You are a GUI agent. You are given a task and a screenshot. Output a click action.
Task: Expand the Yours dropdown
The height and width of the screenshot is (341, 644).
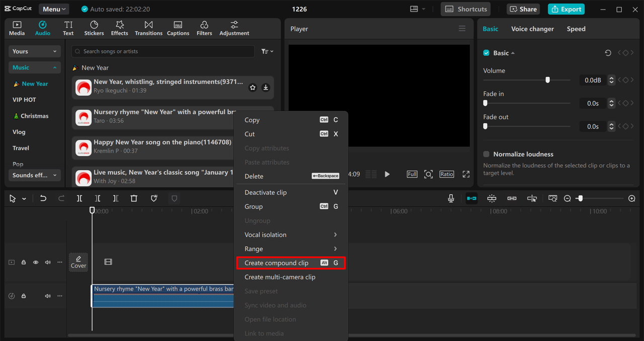pyautogui.click(x=35, y=51)
